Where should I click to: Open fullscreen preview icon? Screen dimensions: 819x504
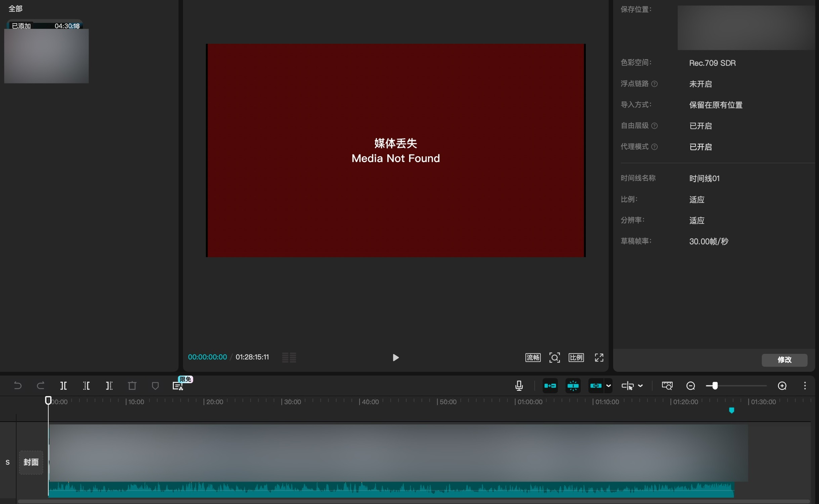click(599, 358)
